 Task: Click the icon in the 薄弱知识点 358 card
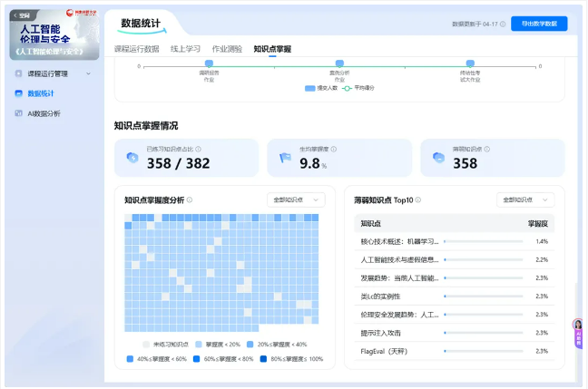coord(438,158)
